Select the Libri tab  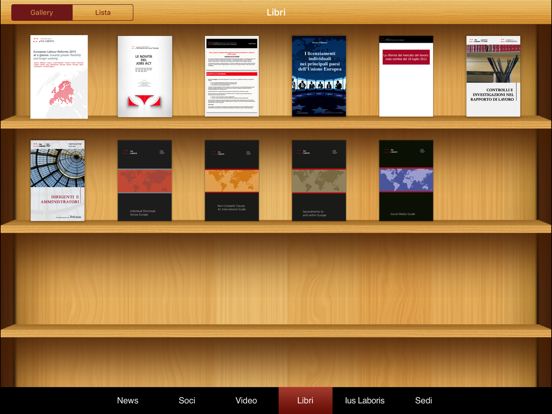pos(305,401)
